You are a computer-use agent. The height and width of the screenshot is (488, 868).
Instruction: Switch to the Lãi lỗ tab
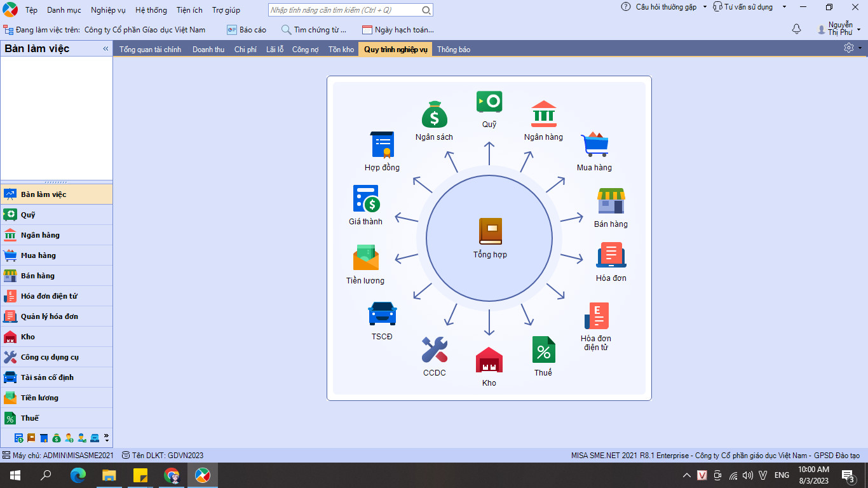point(275,49)
